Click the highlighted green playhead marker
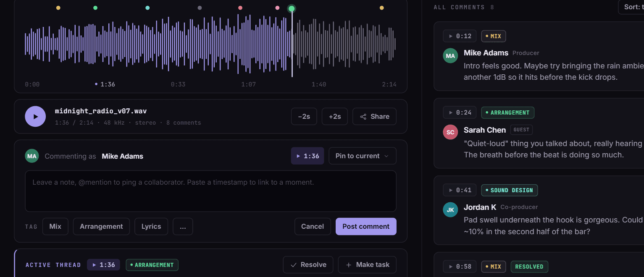 pyautogui.click(x=292, y=9)
